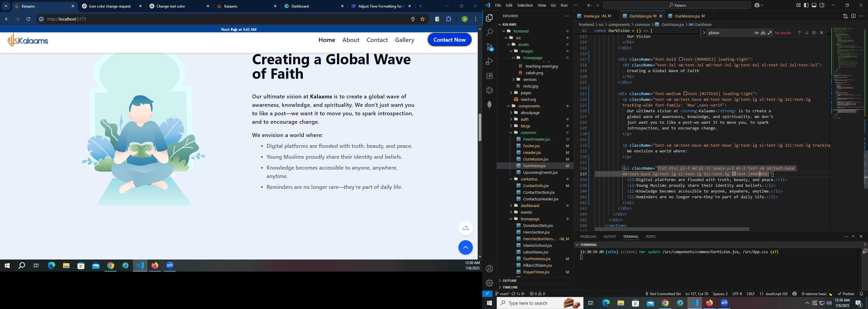This screenshot has height=309, width=868.
Task: Click color swatch beside text-[#271b1b]
Action: click(x=685, y=94)
